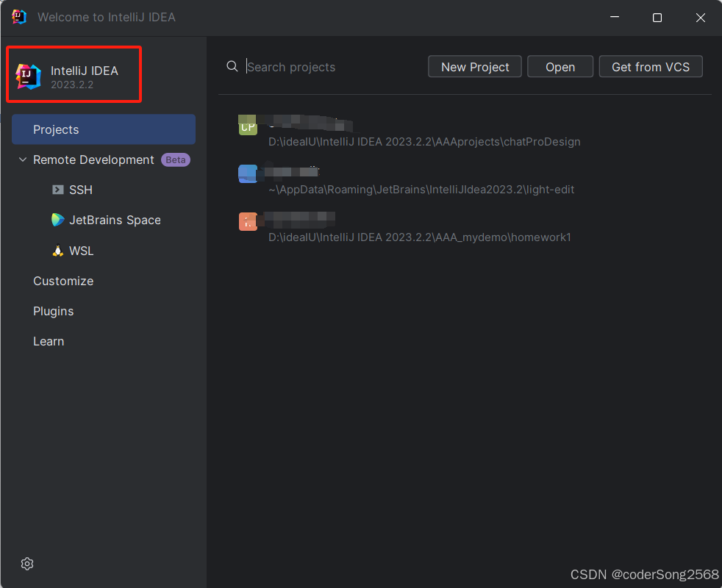Click the 2023.2.2 version text in sidebar
Viewport: 722px width, 588px height.
pyautogui.click(x=72, y=85)
